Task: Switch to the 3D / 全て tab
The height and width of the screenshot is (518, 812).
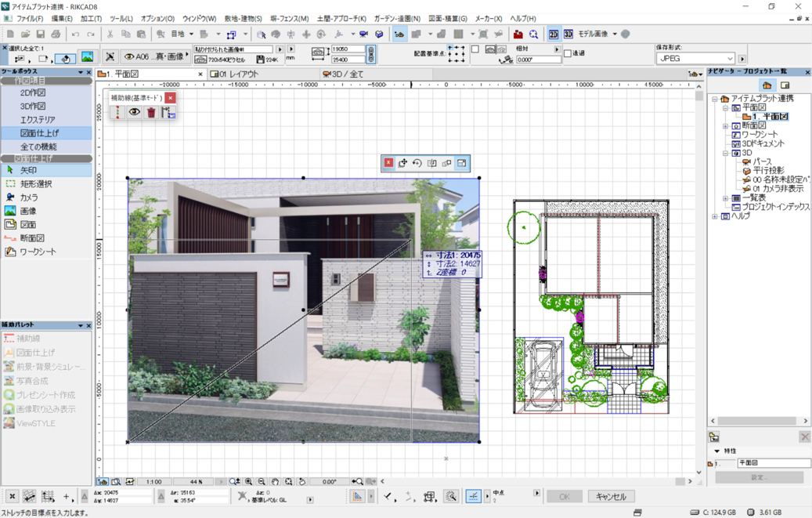Action: 375,74
